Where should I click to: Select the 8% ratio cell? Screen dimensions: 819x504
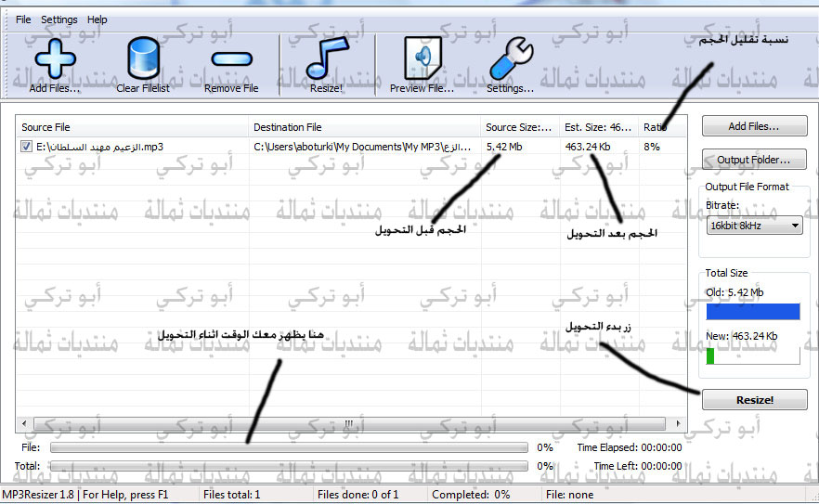pos(651,147)
